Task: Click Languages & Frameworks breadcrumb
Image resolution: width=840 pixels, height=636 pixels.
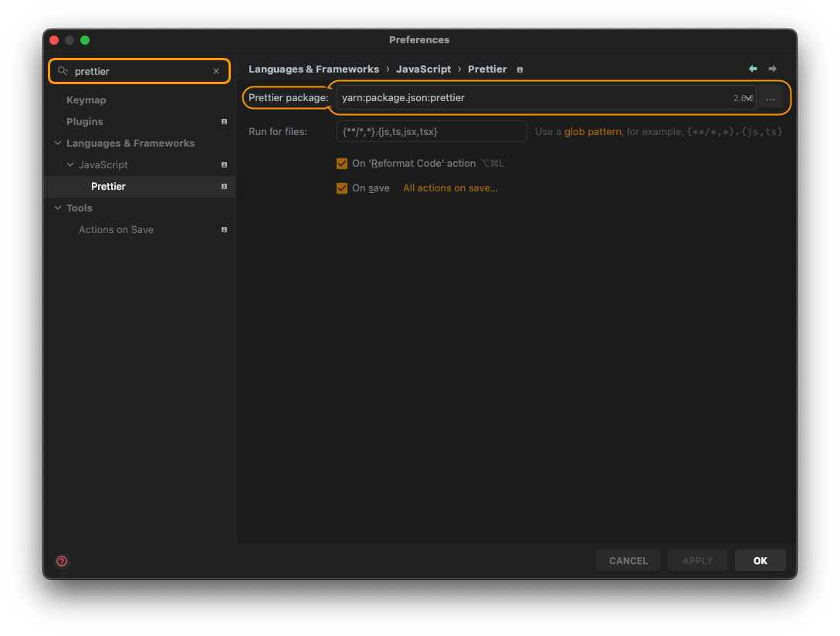Action: pos(313,69)
